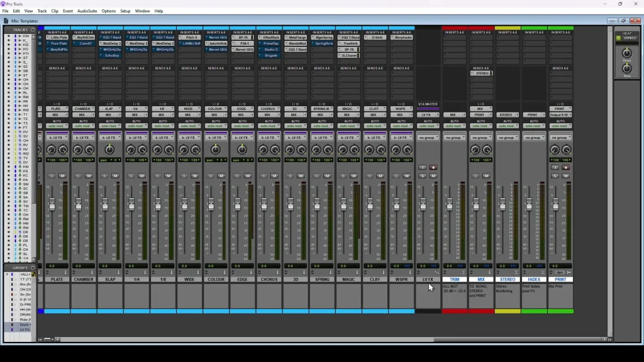Image resolution: width=644 pixels, height=362 pixels.
Task: Open STEREO send on MIX track
Action: 481,74
